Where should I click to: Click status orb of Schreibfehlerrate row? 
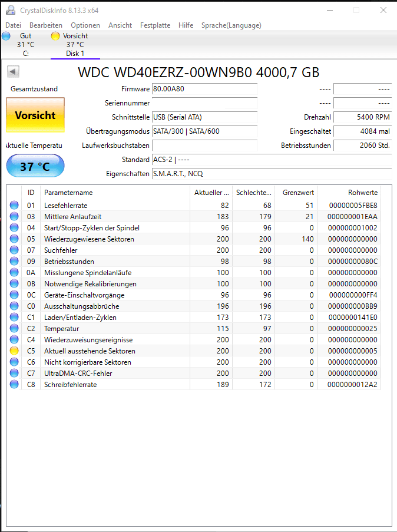(x=14, y=384)
